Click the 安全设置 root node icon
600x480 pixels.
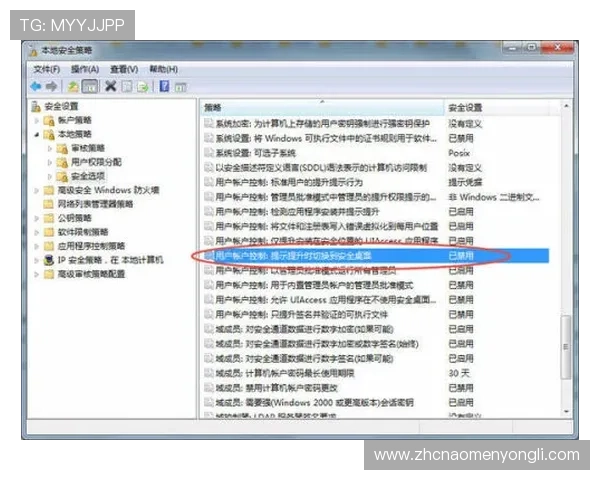(x=36, y=106)
